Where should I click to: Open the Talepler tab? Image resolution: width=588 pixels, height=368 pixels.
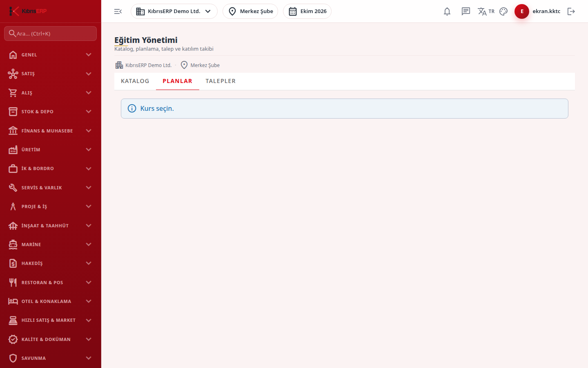[220, 81]
